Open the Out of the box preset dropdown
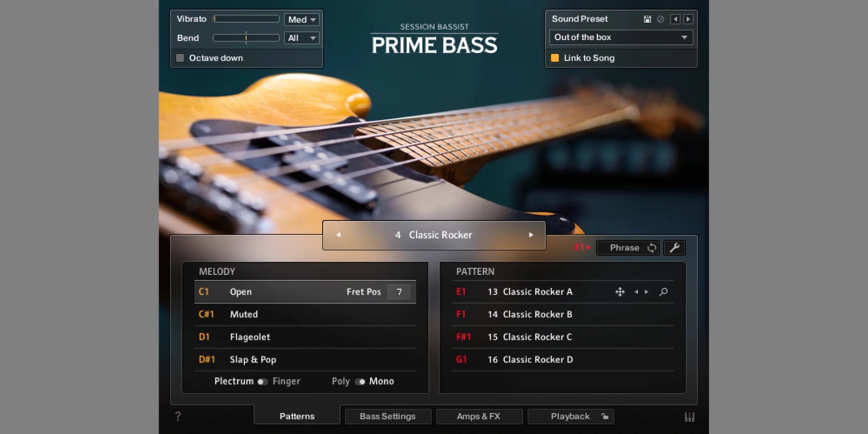This screenshot has height=434, width=868. (x=621, y=37)
